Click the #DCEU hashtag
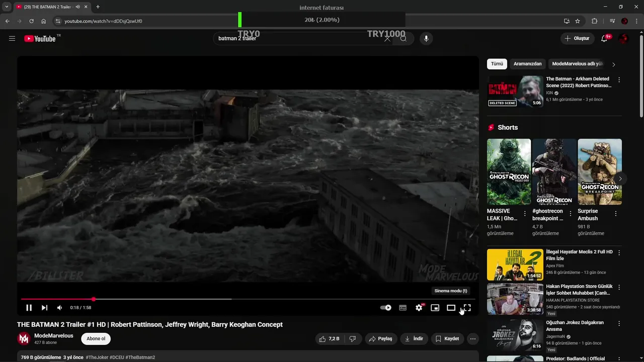The image size is (644, 362). 117,357
